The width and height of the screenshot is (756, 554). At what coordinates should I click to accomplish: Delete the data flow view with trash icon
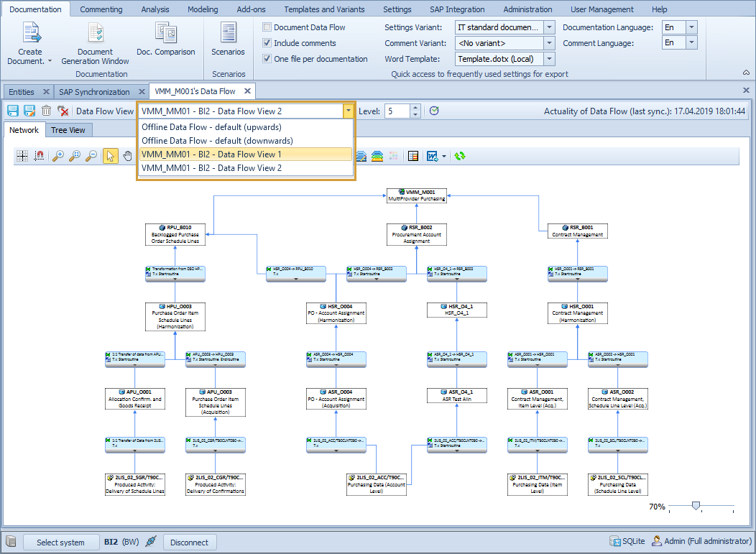[45, 111]
